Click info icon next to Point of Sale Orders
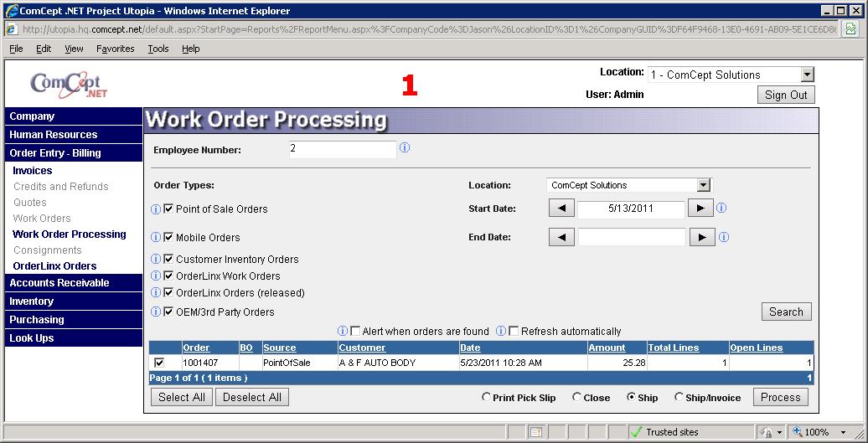 pyautogui.click(x=156, y=209)
